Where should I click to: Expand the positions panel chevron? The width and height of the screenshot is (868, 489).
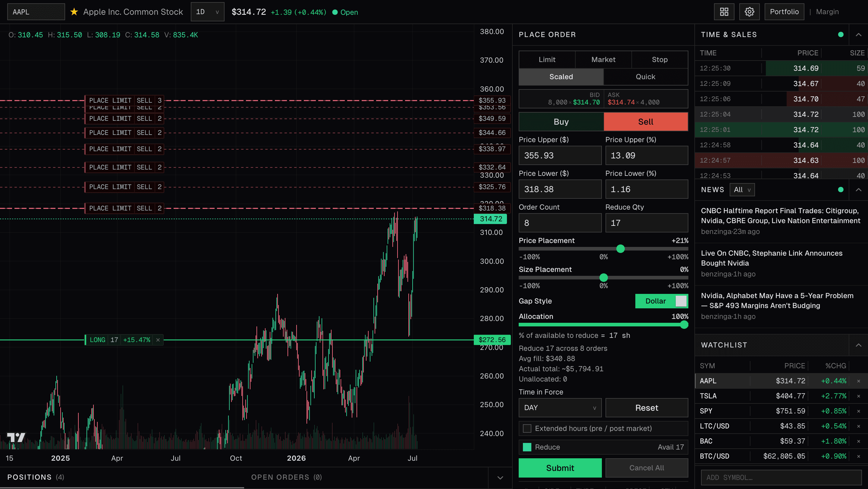tap(500, 478)
